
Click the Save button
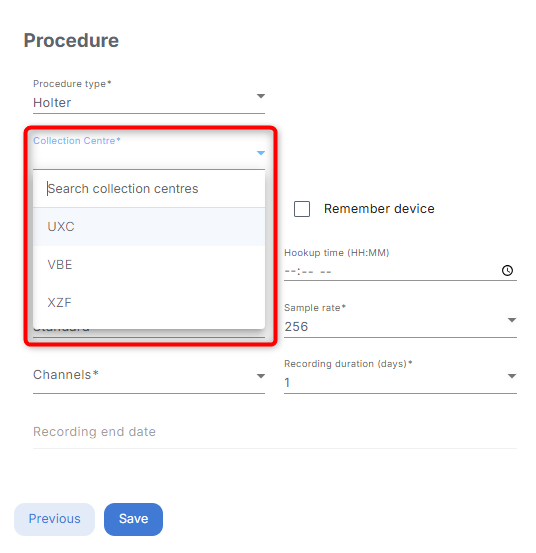(x=133, y=519)
